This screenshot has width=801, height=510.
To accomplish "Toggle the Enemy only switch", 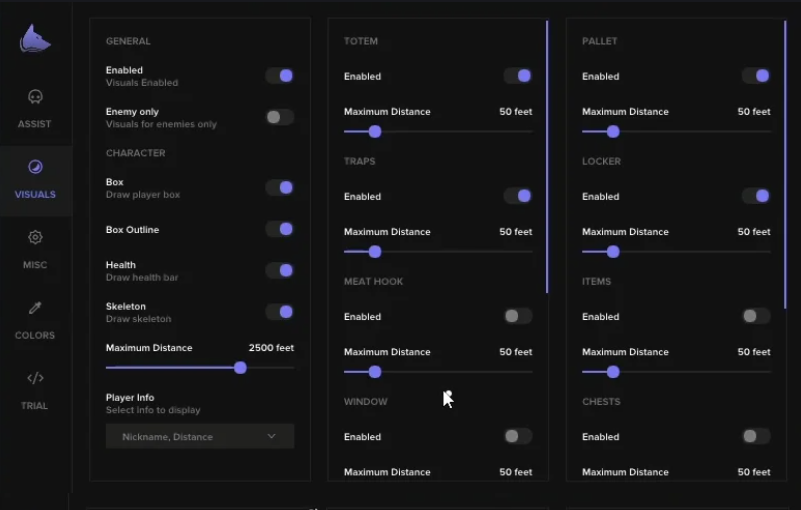I will pyautogui.click(x=279, y=117).
